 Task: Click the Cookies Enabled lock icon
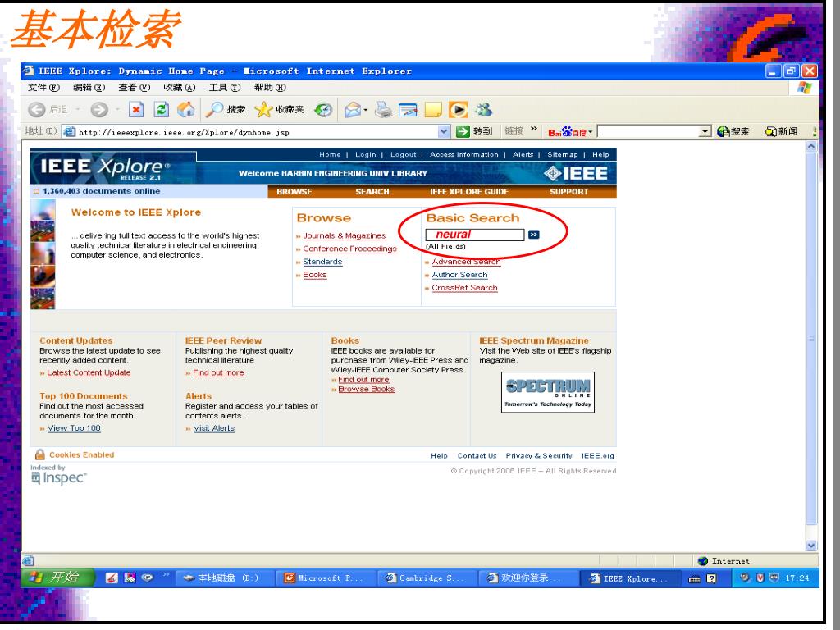pos(39,454)
